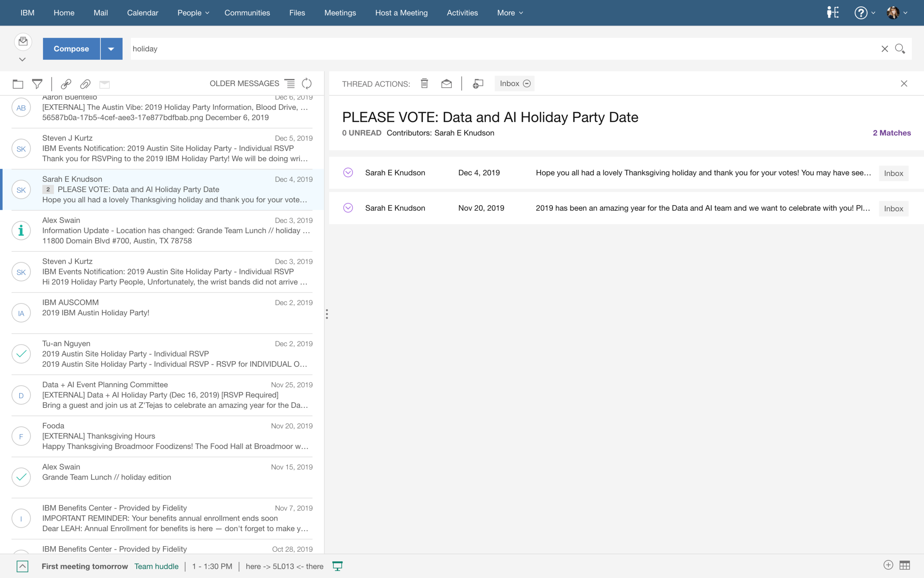Expand bottom meeting bar arrow
Image resolution: width=924 pixels, height=578 pixels.
click(x=23, y=566)
